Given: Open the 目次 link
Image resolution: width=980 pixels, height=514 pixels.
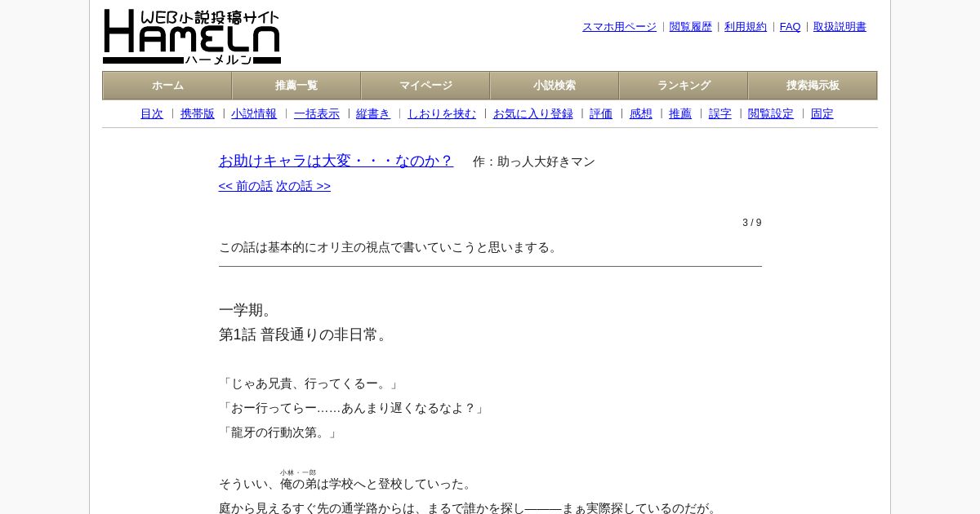Looking at the screenshot, I should [152, 114].
